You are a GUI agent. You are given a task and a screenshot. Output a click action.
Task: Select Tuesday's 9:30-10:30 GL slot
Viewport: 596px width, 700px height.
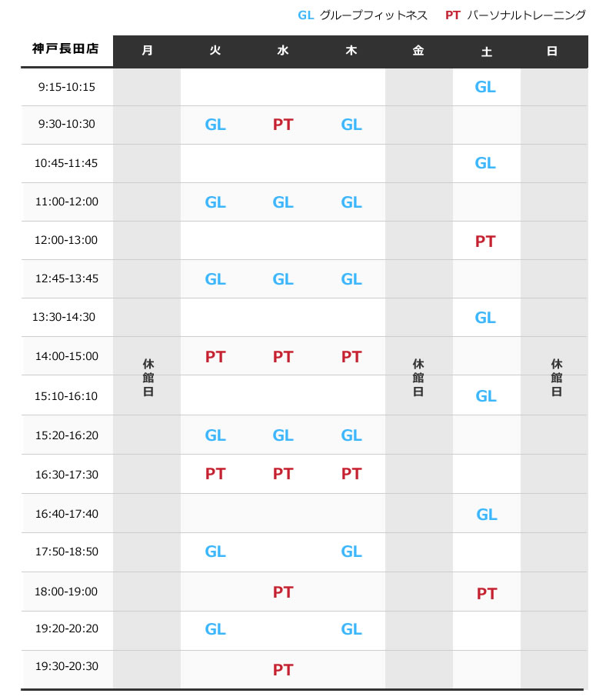[215, 125]
